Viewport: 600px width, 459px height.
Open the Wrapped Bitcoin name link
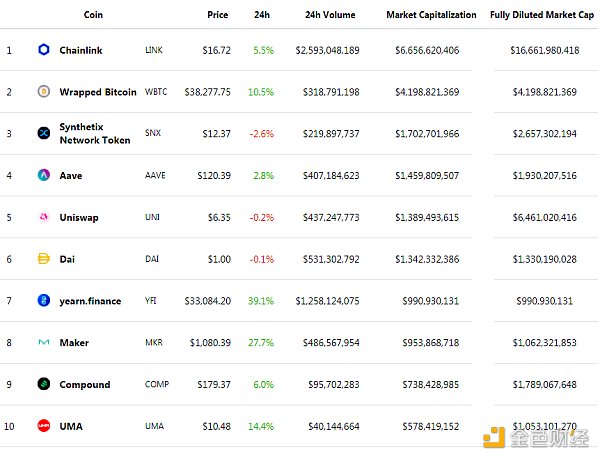(99, 91)
